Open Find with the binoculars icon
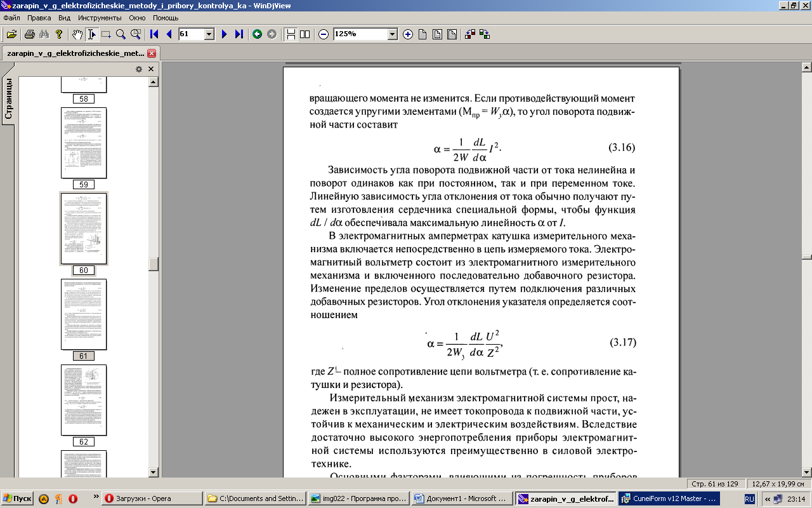This screenshot has width=812, height=508. pyautogui.click(x=44, y=34)
